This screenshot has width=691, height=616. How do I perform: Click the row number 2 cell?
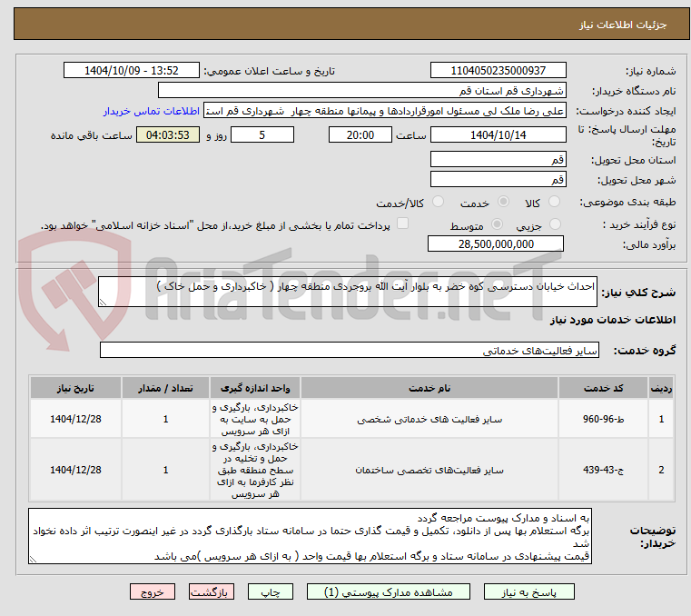click(x=661, y=470)
